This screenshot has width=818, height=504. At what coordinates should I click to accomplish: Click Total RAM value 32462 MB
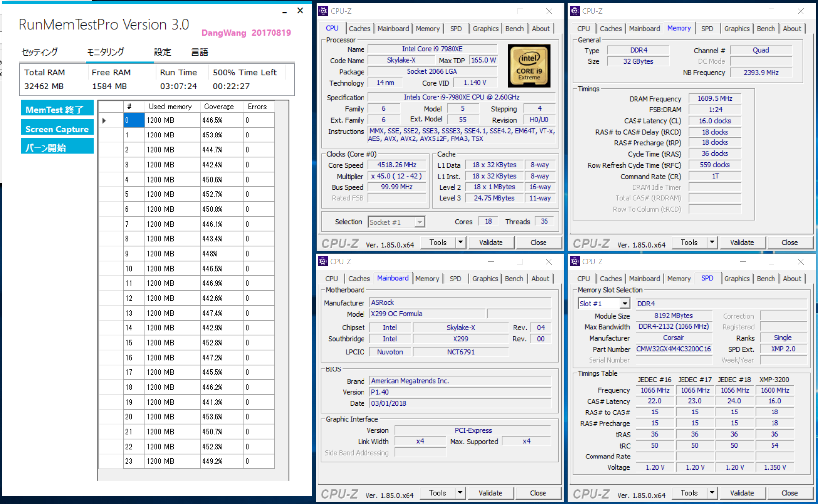44,86
